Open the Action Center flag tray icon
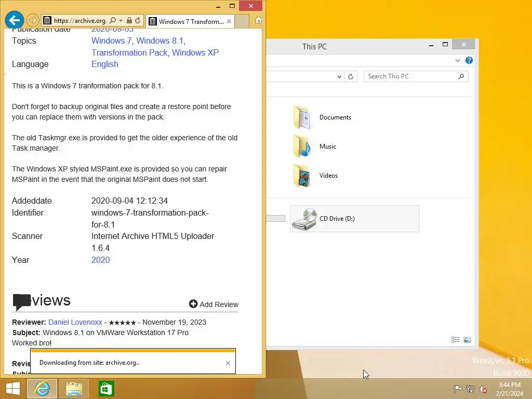Viewport: 532px width, 399px height. pyautogui.click(x=458, y=389)
